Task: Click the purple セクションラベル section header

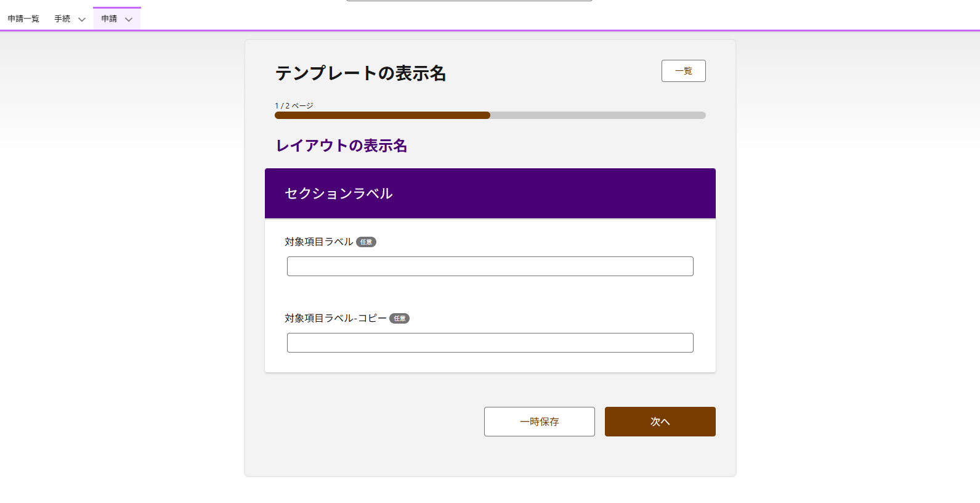Action: 490,193
